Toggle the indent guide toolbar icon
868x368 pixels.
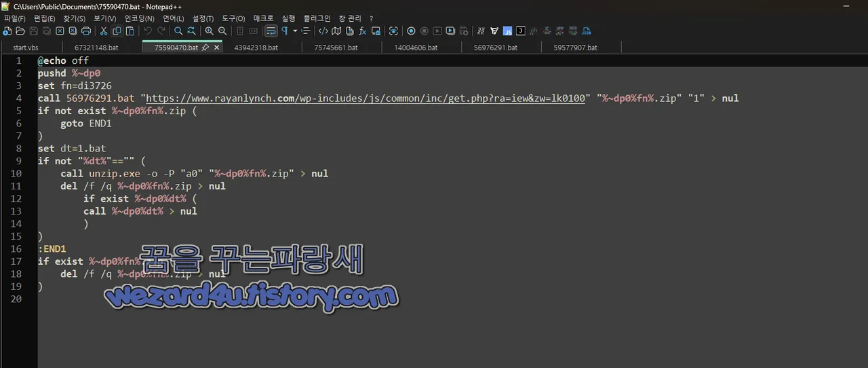pyautogui.click(x=306, y=31)
